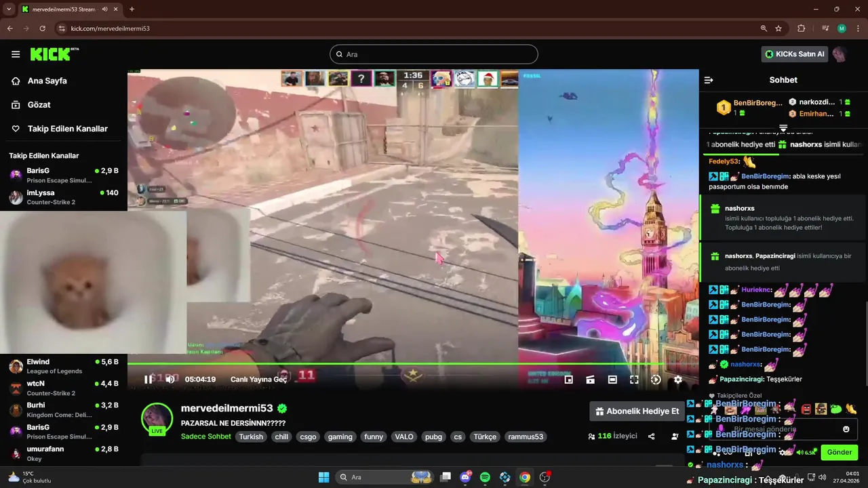Reload the page in Chrome
The width and height of the screenshot is (868, 488).
pos(43,28)
